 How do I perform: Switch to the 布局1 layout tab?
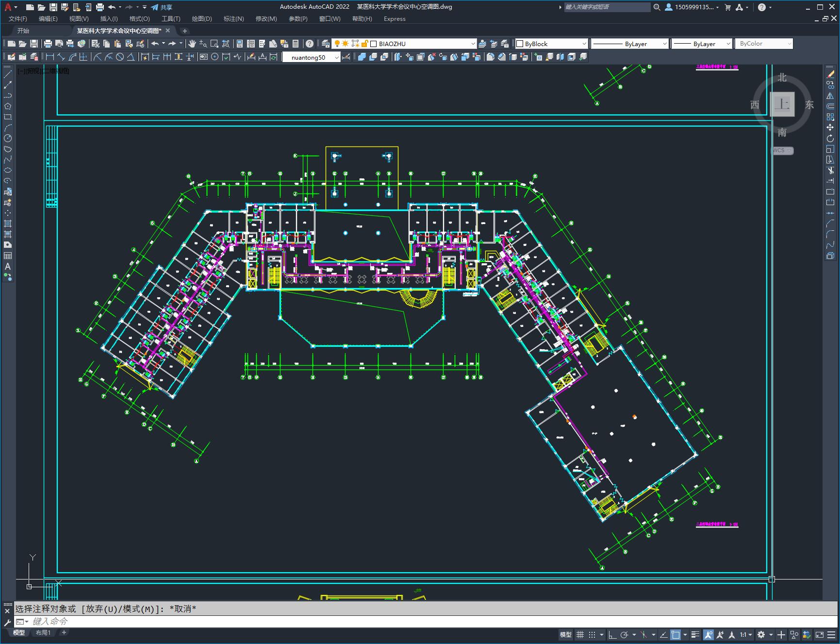43,632
